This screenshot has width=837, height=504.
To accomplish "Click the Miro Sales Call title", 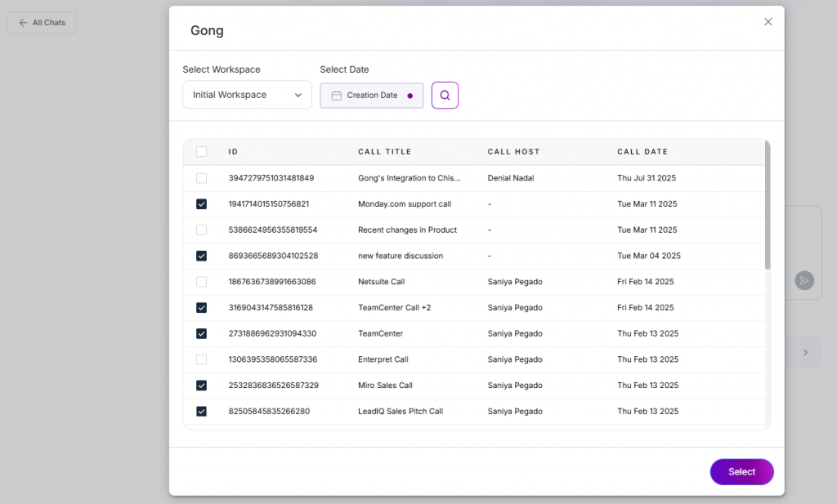I will pyautogui.click(x=386, y=385).
